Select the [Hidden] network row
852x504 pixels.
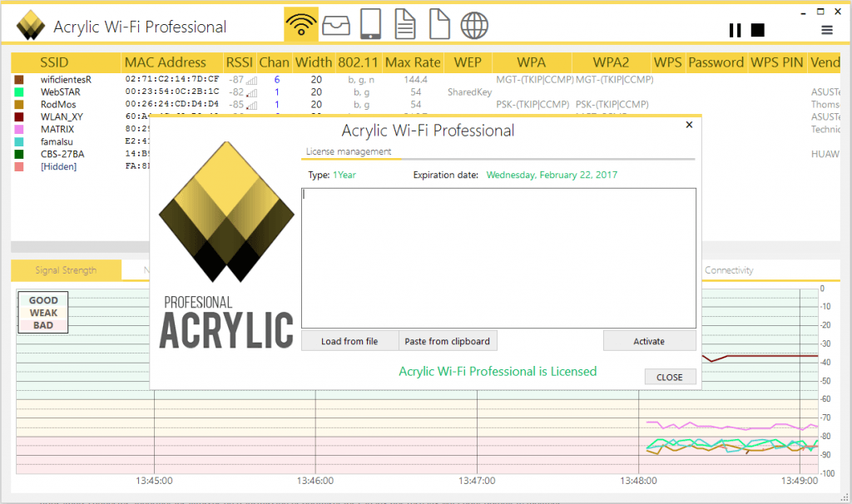click(x=81, y=166)
